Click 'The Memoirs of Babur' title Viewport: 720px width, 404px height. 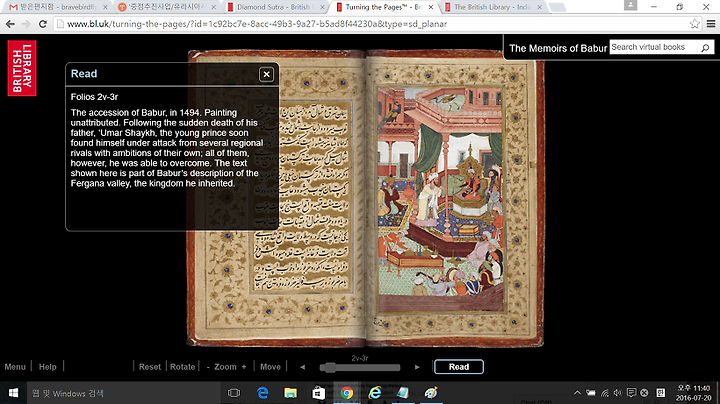(558, 48)
